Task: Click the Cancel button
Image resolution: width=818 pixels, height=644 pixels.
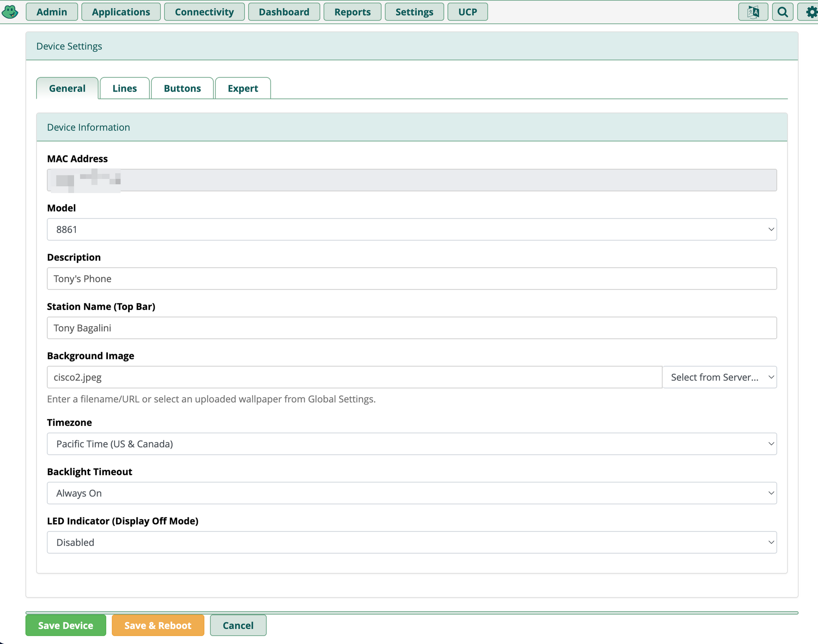Action: point(238,625)
